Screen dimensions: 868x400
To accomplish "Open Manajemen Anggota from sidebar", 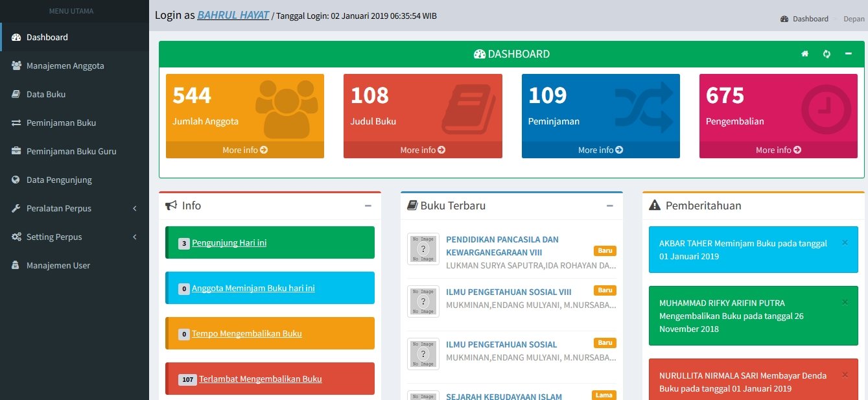I will click(x=65, y=65).
